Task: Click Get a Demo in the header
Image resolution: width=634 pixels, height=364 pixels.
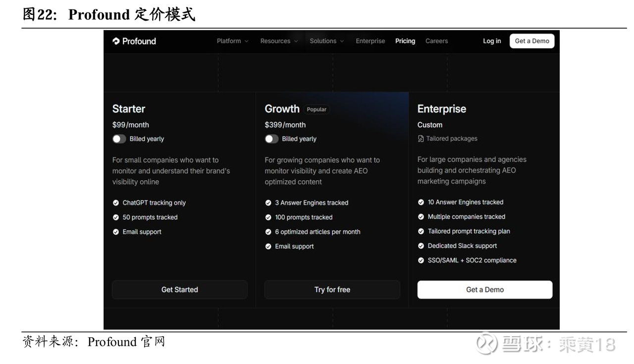Action: [532, 41]
